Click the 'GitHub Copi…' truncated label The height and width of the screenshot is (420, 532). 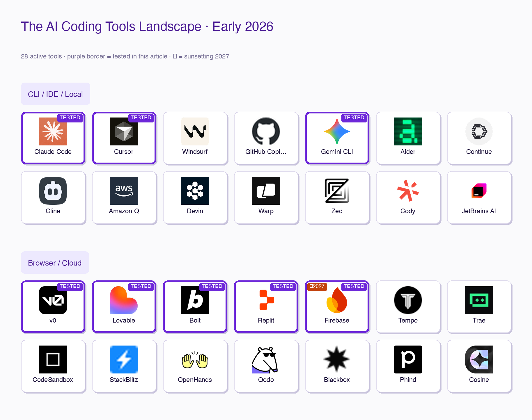pos(266,152)
